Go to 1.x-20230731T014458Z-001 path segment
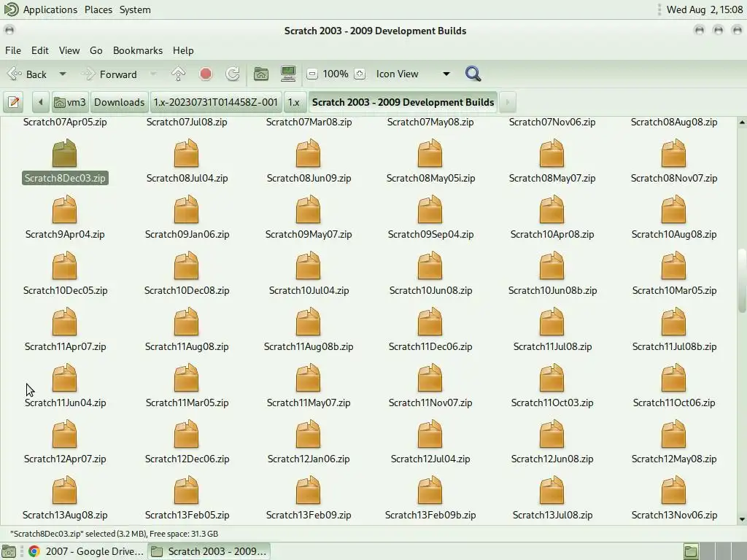The height and width of the screenshot is (560, 747). click(215, 102)
